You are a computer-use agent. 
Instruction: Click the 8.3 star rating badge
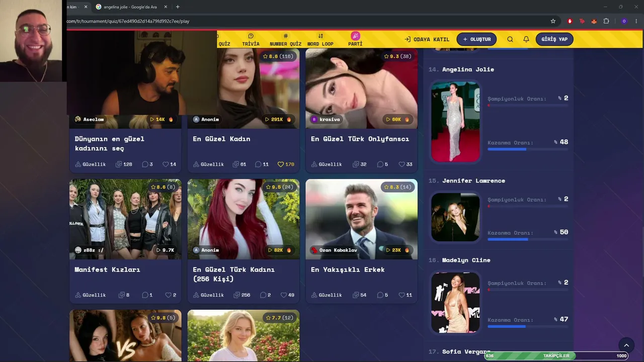pos(397,187)
